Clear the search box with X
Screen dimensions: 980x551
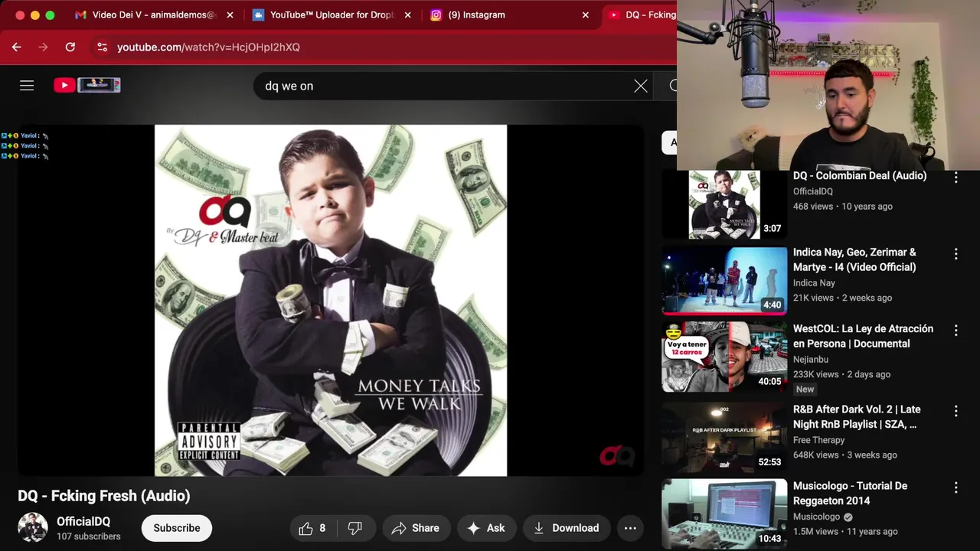(x=641, y=86)
